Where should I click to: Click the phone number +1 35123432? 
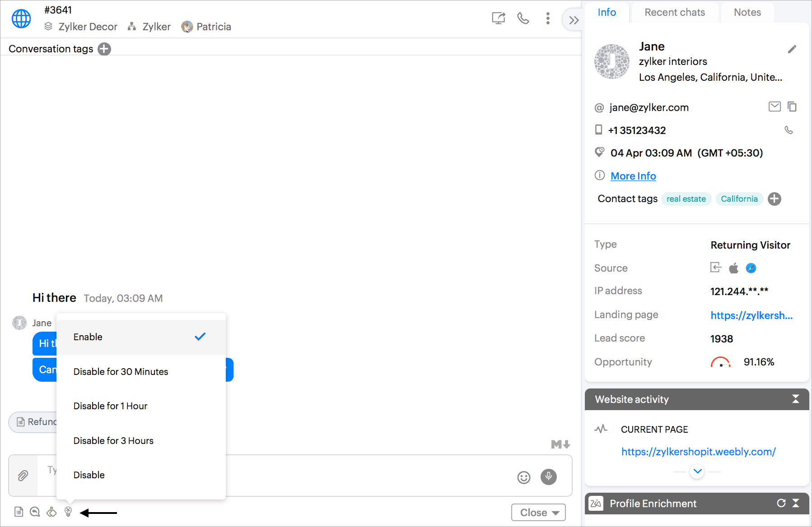[637, 130]
